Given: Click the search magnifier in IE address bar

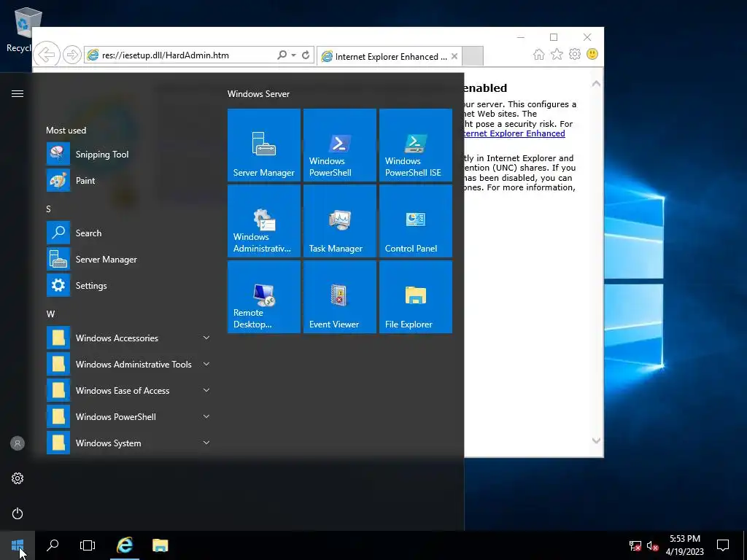Looking at the screenshot, I should click(282, 55).
